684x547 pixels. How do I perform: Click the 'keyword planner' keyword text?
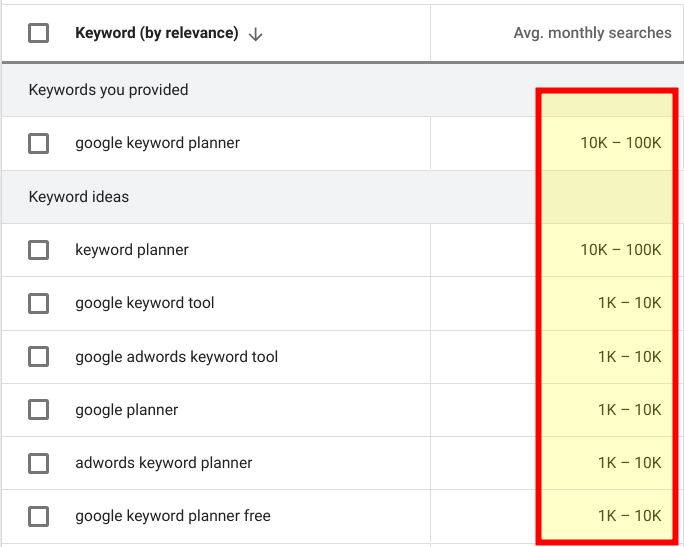(x=132, y=250)
